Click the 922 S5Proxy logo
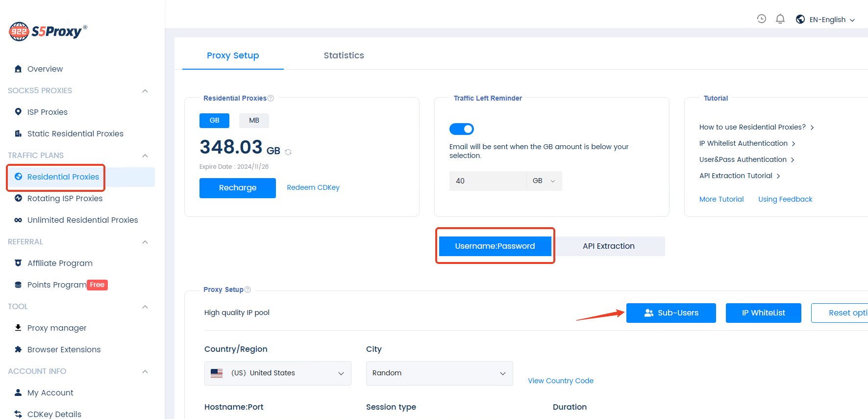Viewport: 868px width, 419px height. tap(48, 31)
